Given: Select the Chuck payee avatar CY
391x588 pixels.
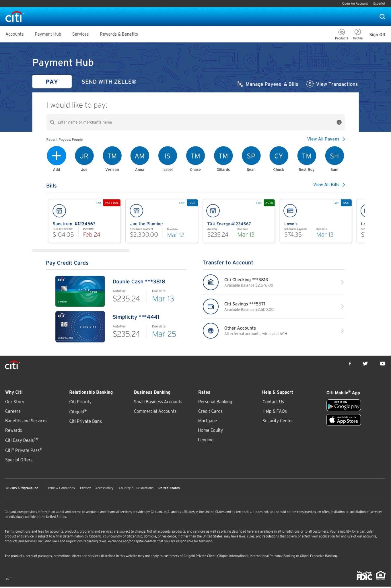Looking at the screenshot, I should pos(279,156).
